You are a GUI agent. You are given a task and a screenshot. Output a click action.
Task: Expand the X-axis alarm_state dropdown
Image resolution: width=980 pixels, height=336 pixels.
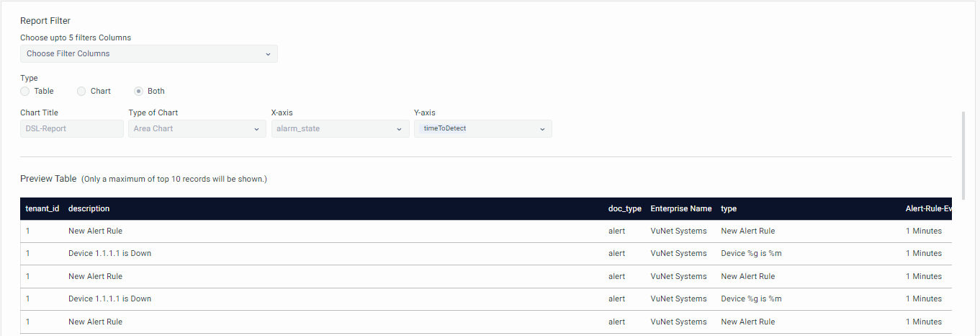click(340, 129)
